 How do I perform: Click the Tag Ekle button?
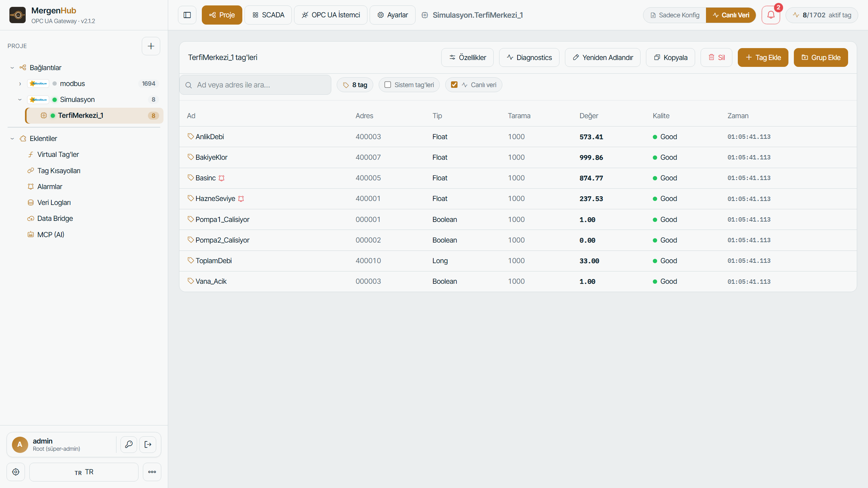(763, 57)
